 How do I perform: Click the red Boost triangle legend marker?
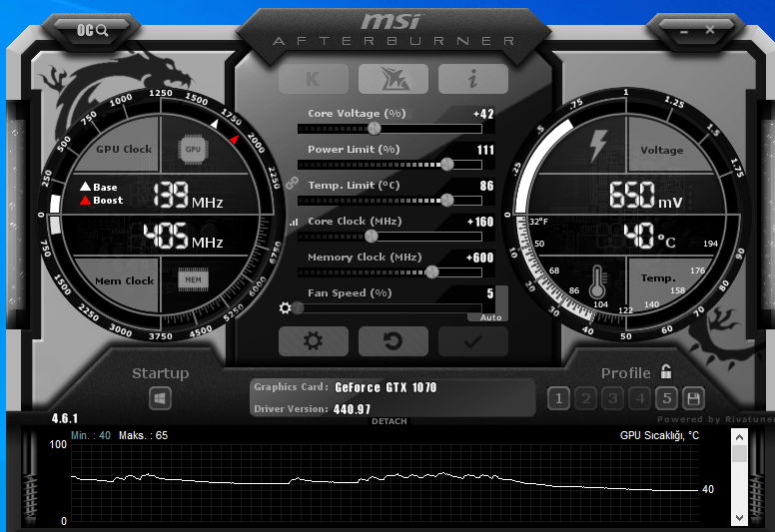86,200
